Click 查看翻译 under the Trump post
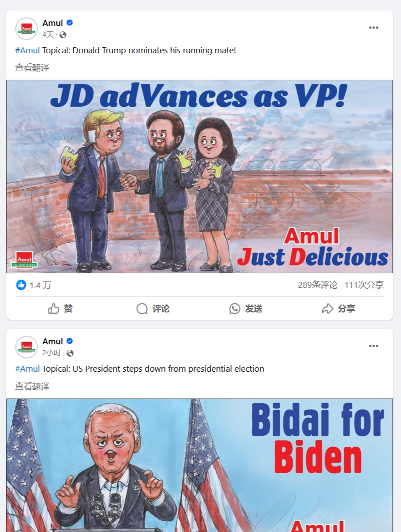 (32, 67)
